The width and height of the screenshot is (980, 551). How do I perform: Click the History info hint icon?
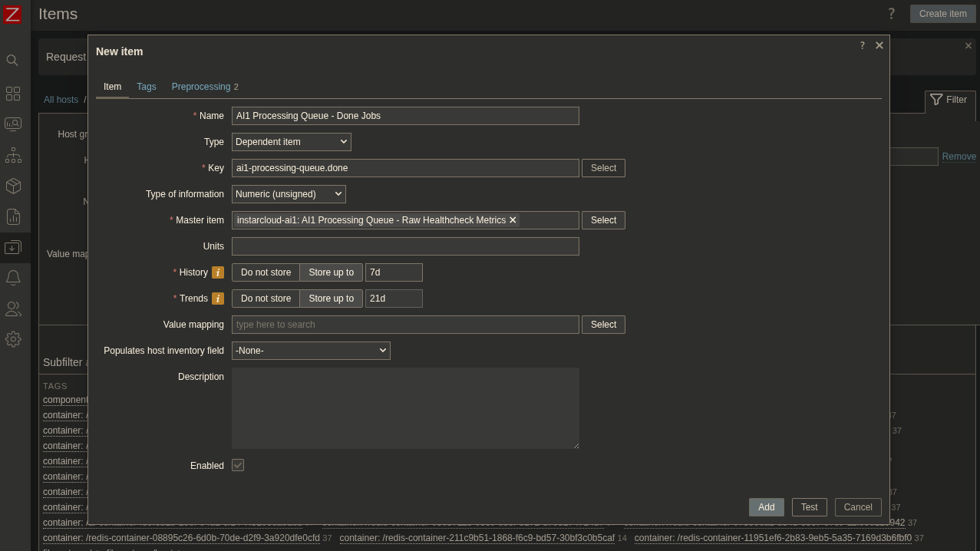[x=218, y=272]
